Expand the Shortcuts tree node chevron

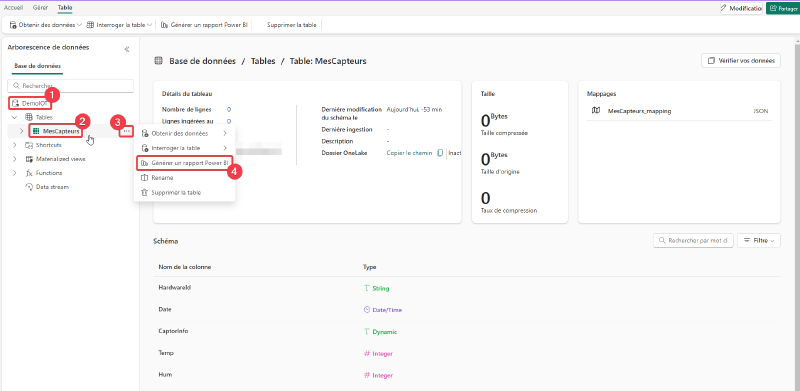pos(14,145)
